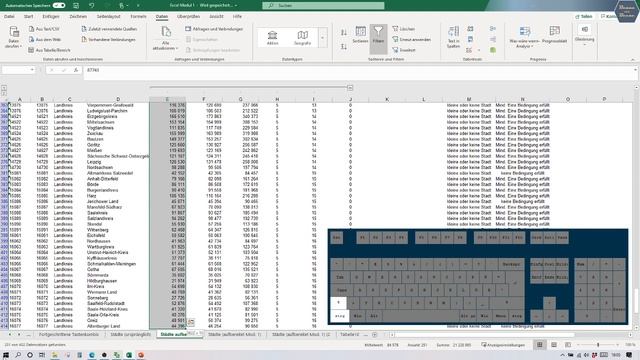Click the Save icon in title bar
The image size is (640, 360).
click(x=76, y=5)
